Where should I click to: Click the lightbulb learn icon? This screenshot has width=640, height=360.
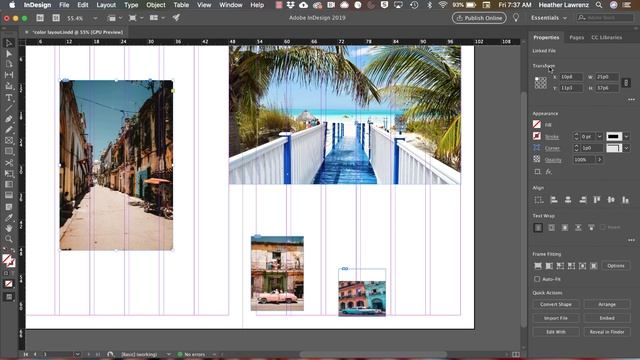(x=516, y=18)
